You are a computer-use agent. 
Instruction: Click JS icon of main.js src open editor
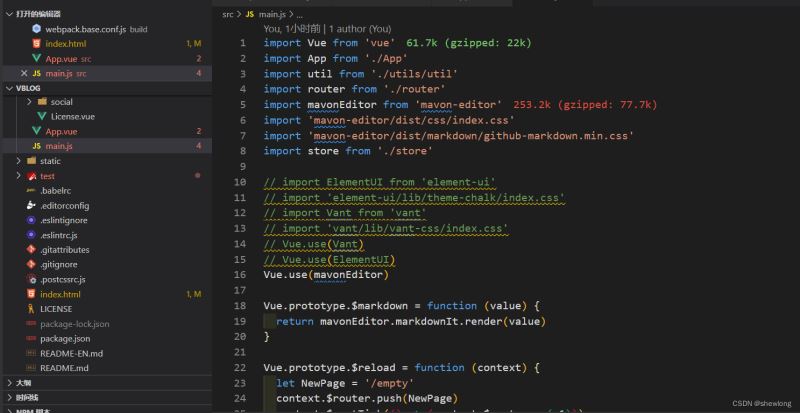(x=36, y=74)
